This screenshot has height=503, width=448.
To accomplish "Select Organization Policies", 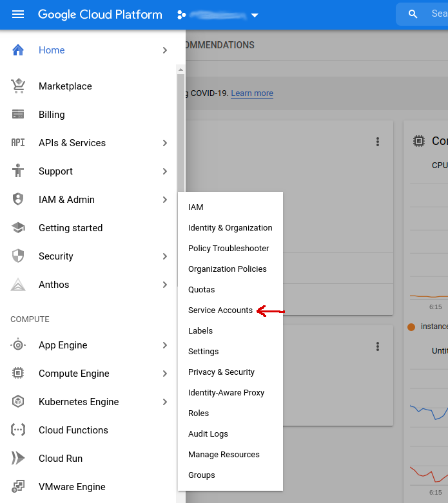I will click(x=230, y=269).
